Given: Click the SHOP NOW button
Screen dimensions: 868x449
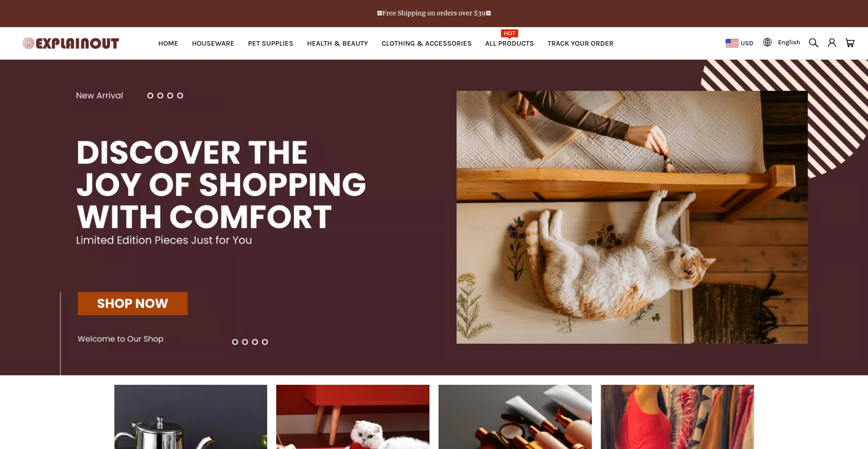Looking at the screenshot, I should click(x=132, y=303).
